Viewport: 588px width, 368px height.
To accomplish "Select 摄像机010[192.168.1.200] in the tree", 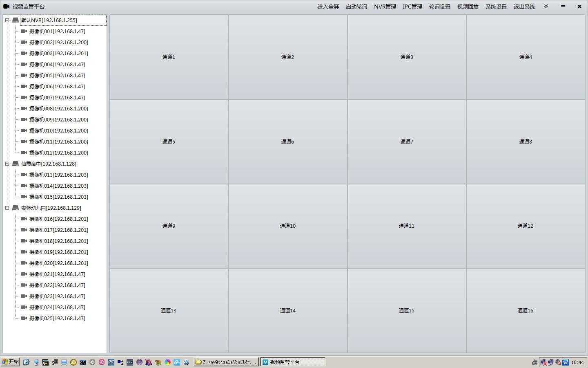I will pos(58,130).
